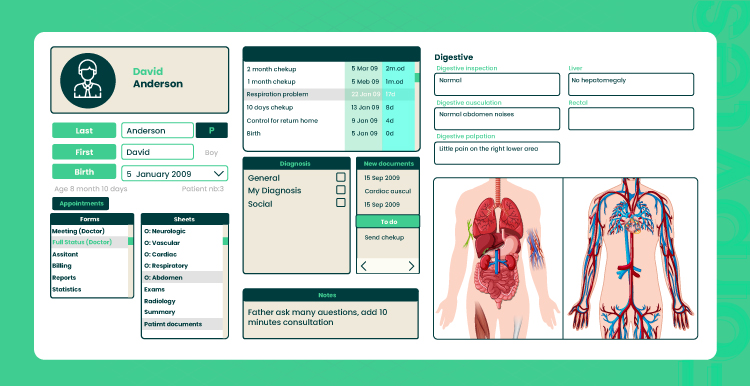The width and height of the screenshot is (750, 386).
Task: Open the Appointments button
Action: tap(81, 203)
